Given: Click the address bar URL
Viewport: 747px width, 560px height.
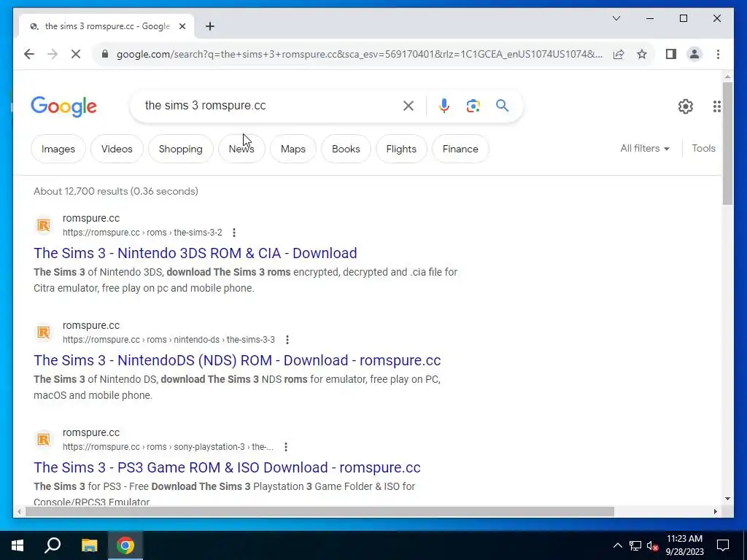Looking at the screenshot, I should coord(360,54).
